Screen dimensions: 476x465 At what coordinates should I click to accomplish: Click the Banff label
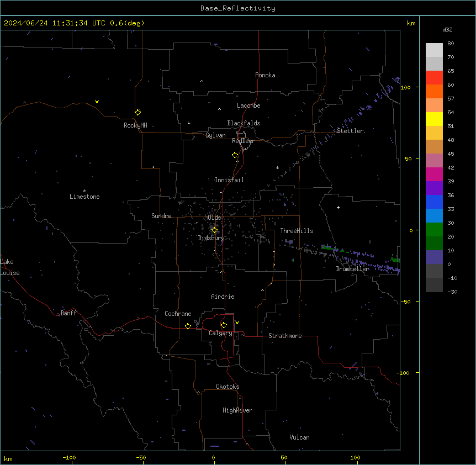[68, 313]
